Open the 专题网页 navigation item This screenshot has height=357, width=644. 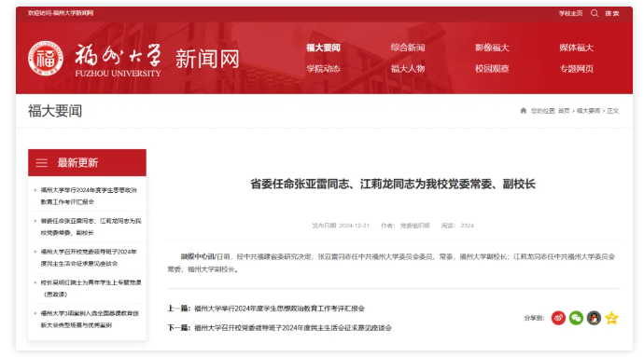[x=576, y=69]
